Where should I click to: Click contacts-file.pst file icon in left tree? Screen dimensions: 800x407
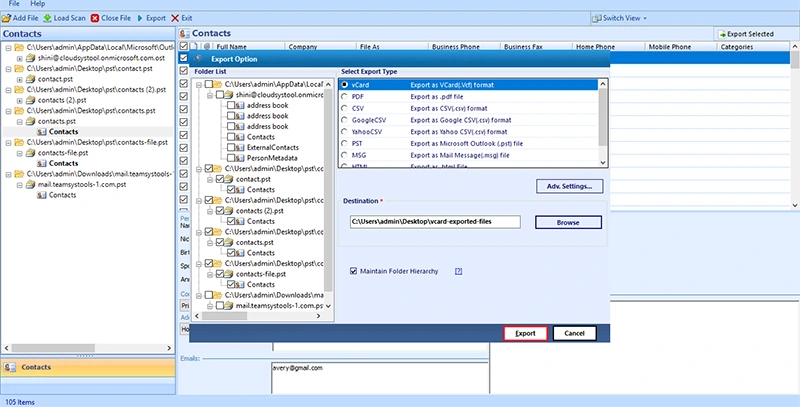(30, 153)
